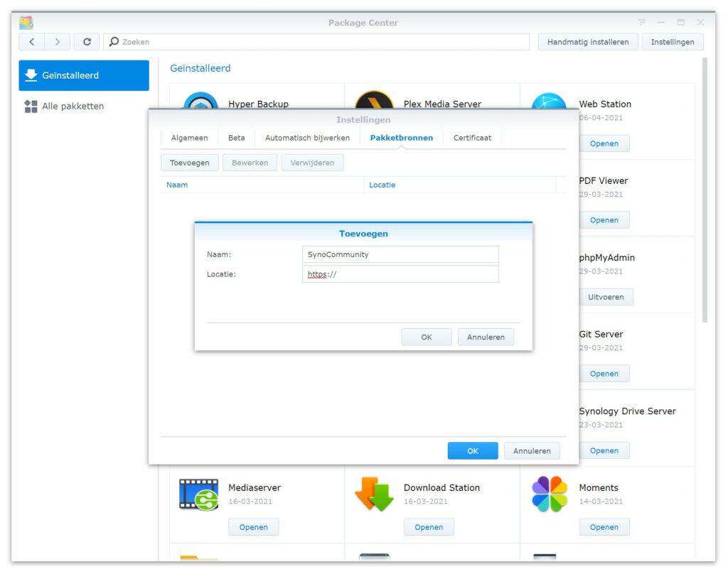728x574 pixels.
Task: Open Download Station via Openen button
Action: 429,528
